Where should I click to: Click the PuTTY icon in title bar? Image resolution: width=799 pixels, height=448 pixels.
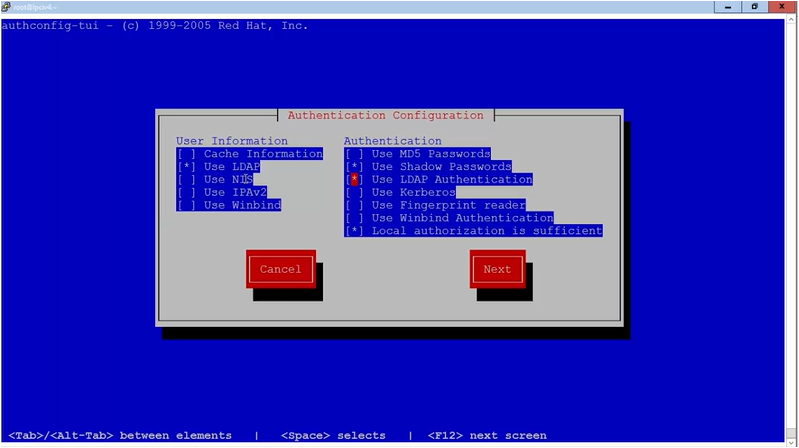coord(6,6)
